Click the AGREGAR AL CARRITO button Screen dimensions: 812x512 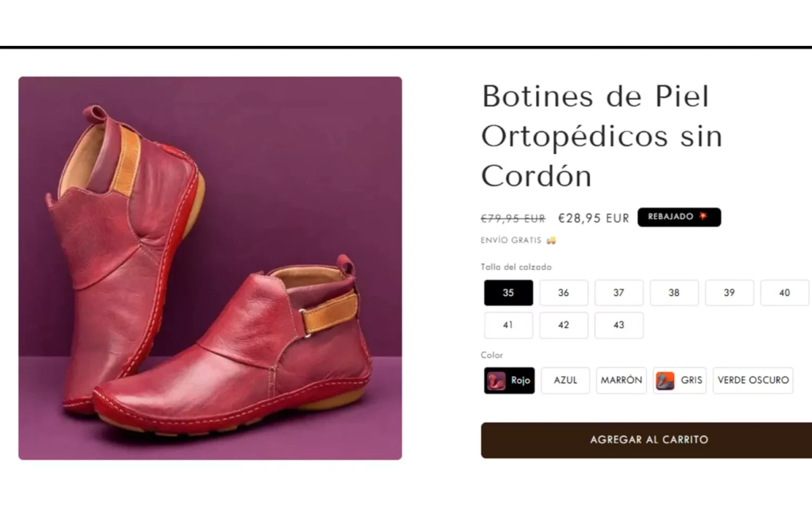pos(648,440)
